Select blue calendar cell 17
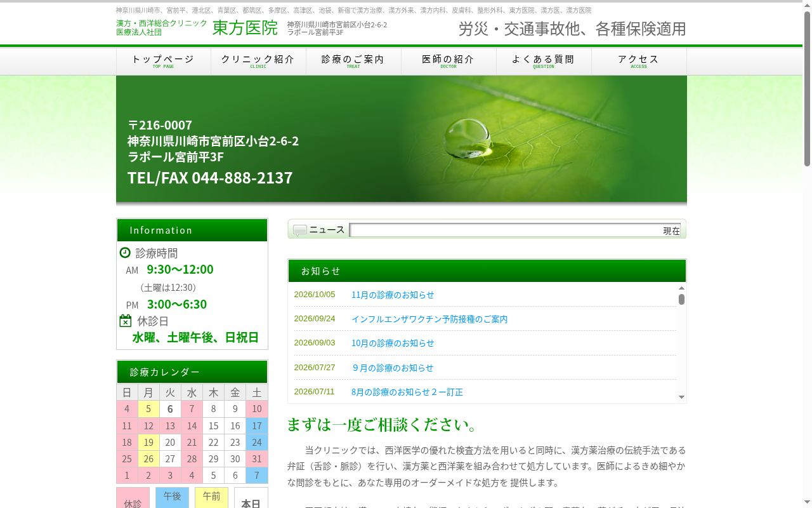Image resolution: width=812 pixels, height=508 pixels. [257, 425]
